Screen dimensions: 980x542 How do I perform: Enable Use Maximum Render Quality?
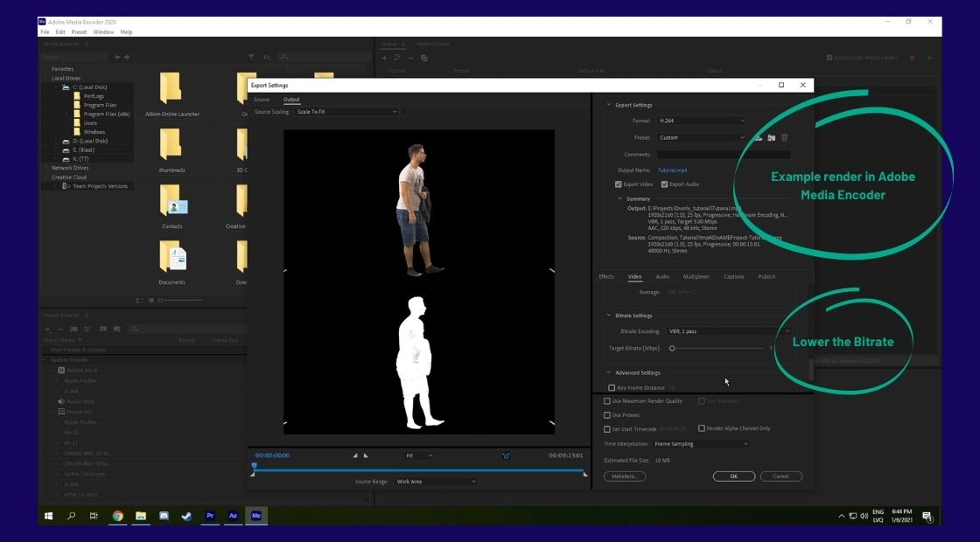point(606,400)
